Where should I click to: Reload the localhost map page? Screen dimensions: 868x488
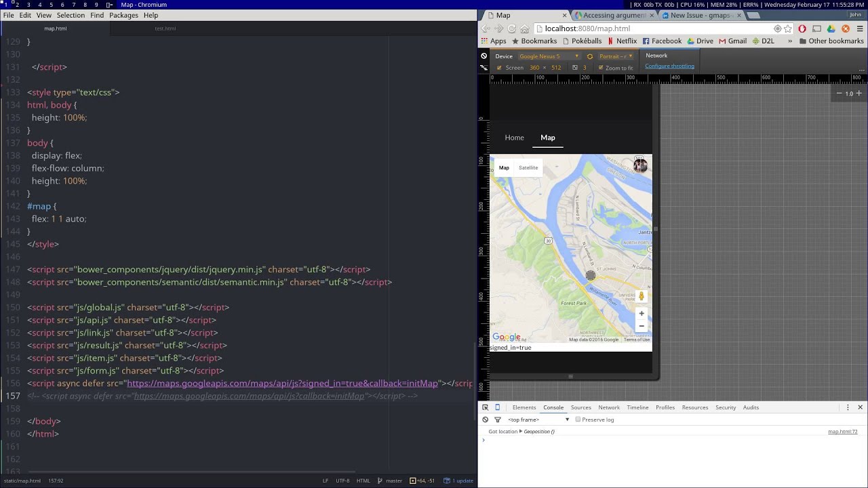point(512,28)
